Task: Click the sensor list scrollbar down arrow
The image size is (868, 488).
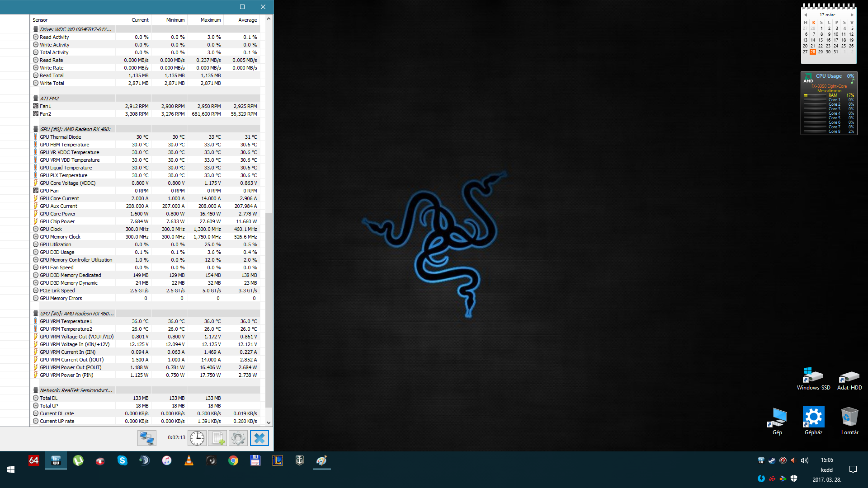Action: pos(269,423)
